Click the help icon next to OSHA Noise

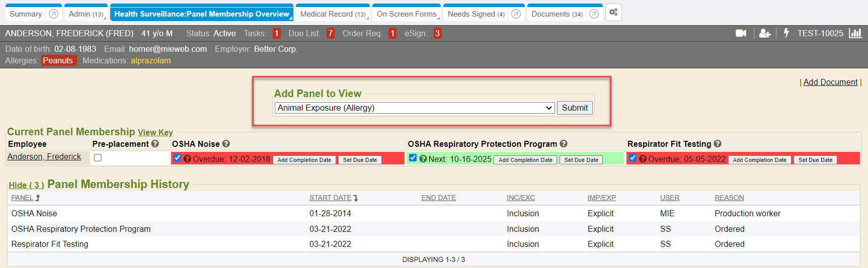(226, 144)
